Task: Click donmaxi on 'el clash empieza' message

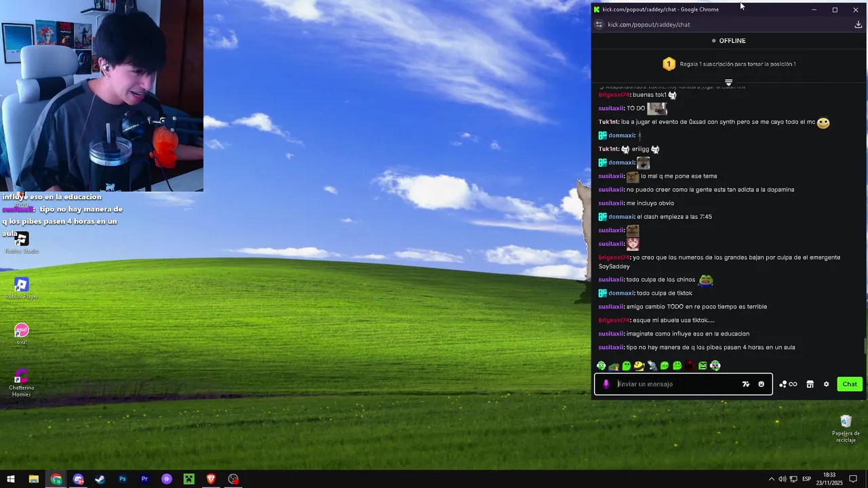Action: (621, 217)
